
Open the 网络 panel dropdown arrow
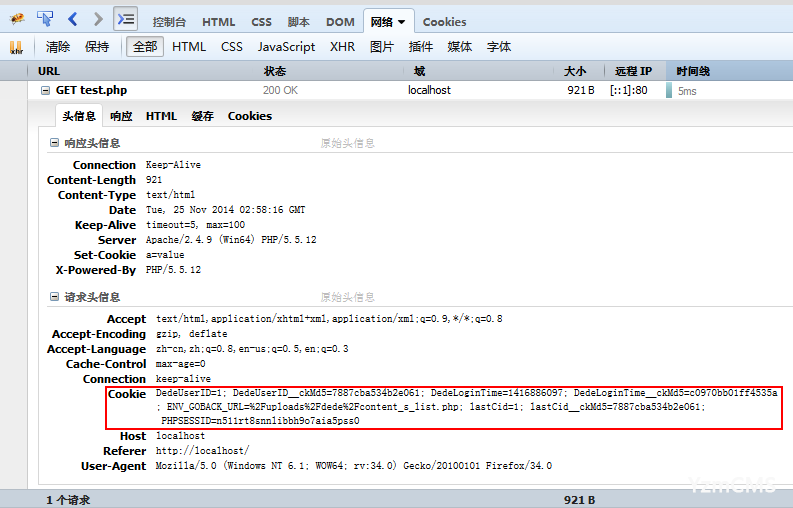coord(401,22)
